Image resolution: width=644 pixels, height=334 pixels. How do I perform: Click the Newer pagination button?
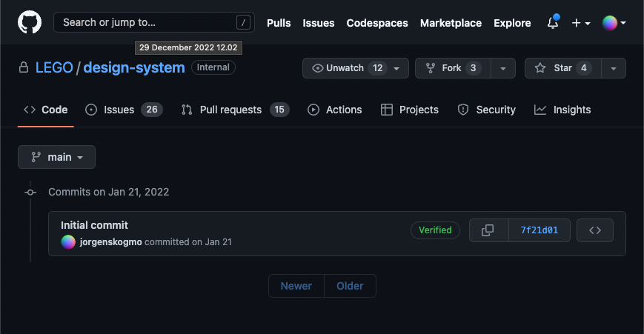click(x=296, y=286)
